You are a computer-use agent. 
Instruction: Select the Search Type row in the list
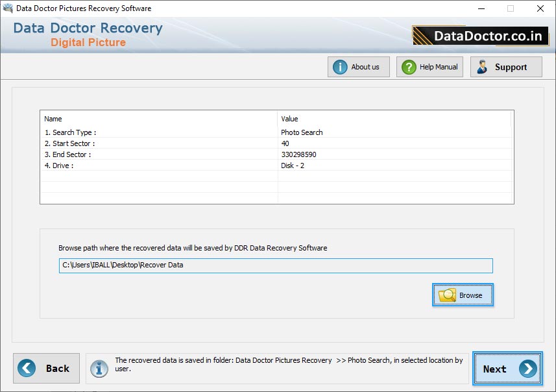pos(162,132)
